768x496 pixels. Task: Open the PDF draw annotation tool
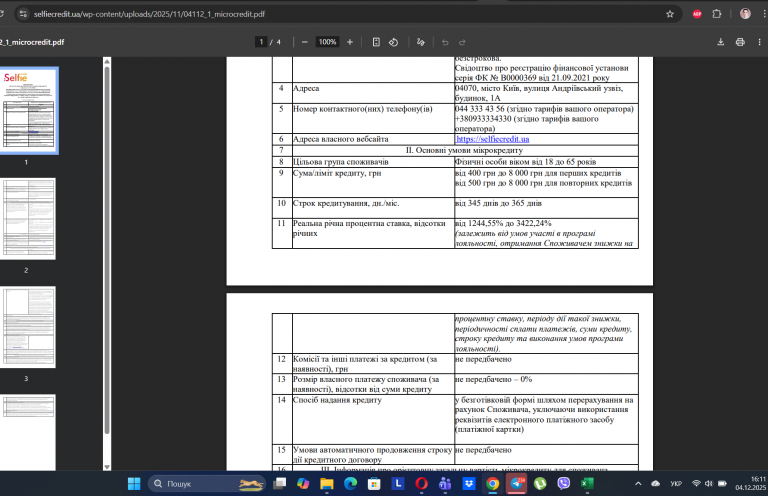[x=420, y=42]
